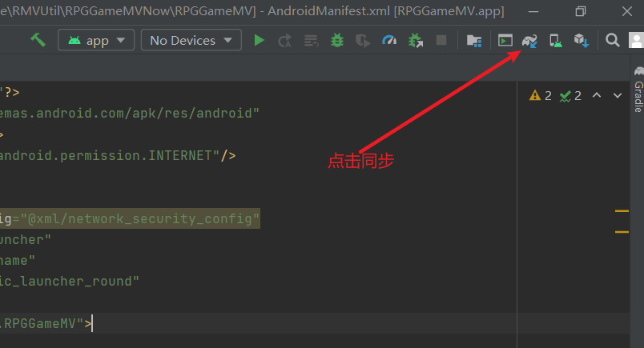Viewport: 644px width, 348px height.
Task: Click the second yellow warning stripe marker
Action: point(622,232)
